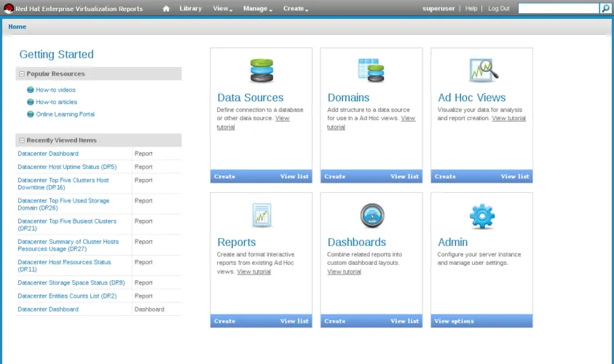Open the Create dropdown menu
Image resolution: width=614 pixels, height=364 pixels.
click(296, 9)
